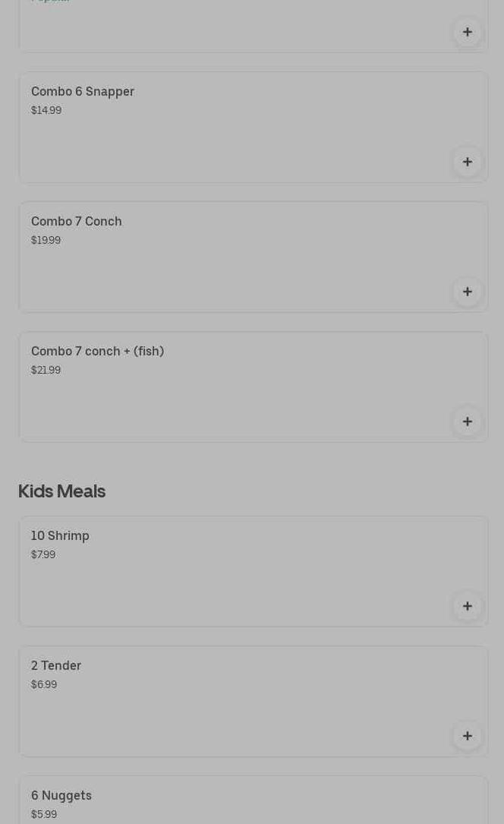Click the $5.99 price under 6 Nuggets
This screenshot has width=504, height=824.
[44, 814]
